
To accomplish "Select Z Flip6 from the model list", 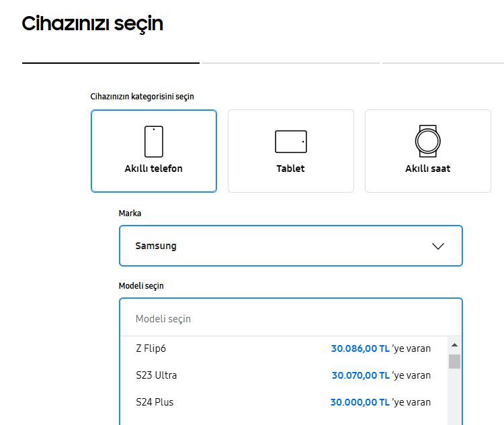I will (x=284, y=348).
